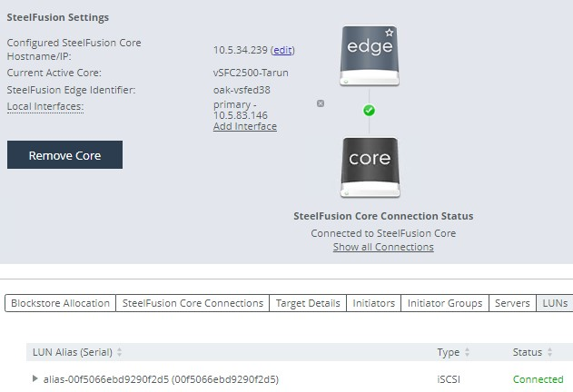Sort by LUN Alias (Serial) column

pyautogui.click(x=77, y=352)
